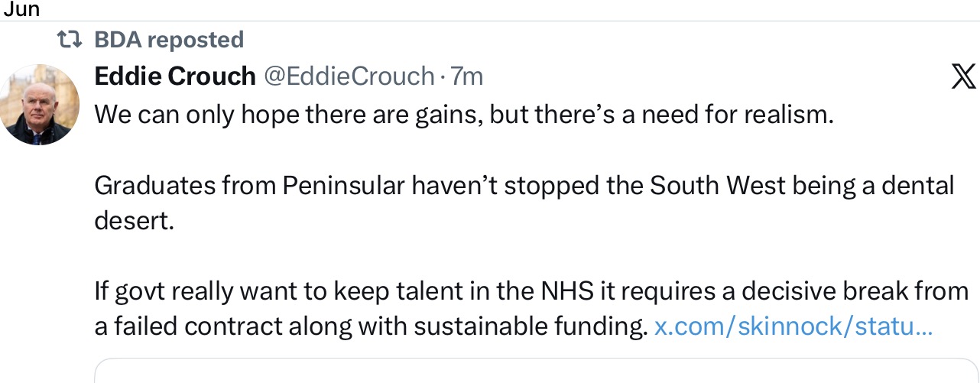980x383 pixels.
Task: Click the "Jun" date label at the top
Action: pos(21,10)
